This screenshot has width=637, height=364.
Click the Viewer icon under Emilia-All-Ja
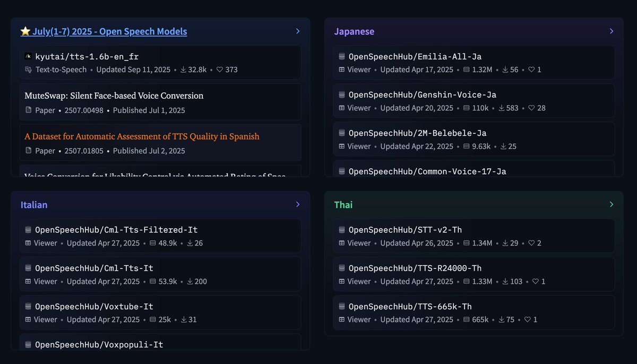click(x=342, y=70)
